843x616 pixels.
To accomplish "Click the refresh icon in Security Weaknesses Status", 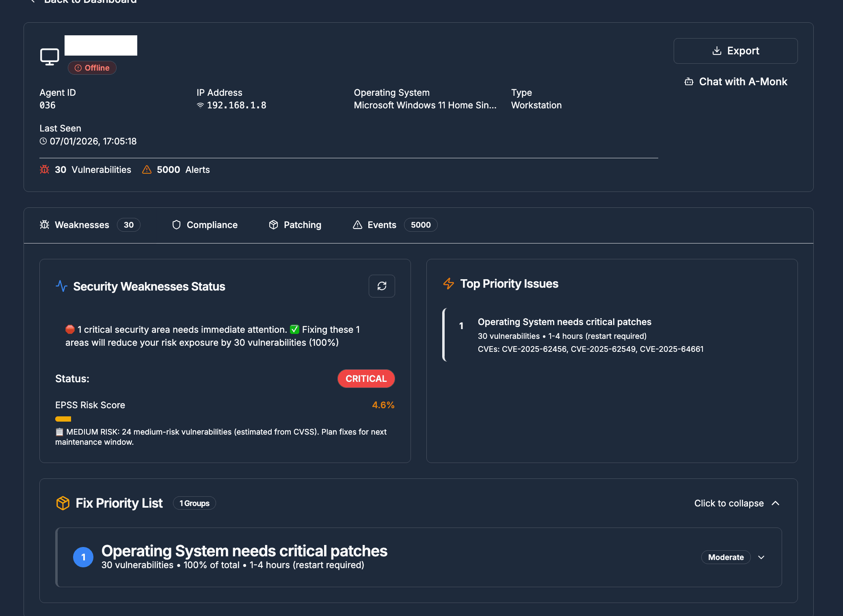I will coord(381,286).
